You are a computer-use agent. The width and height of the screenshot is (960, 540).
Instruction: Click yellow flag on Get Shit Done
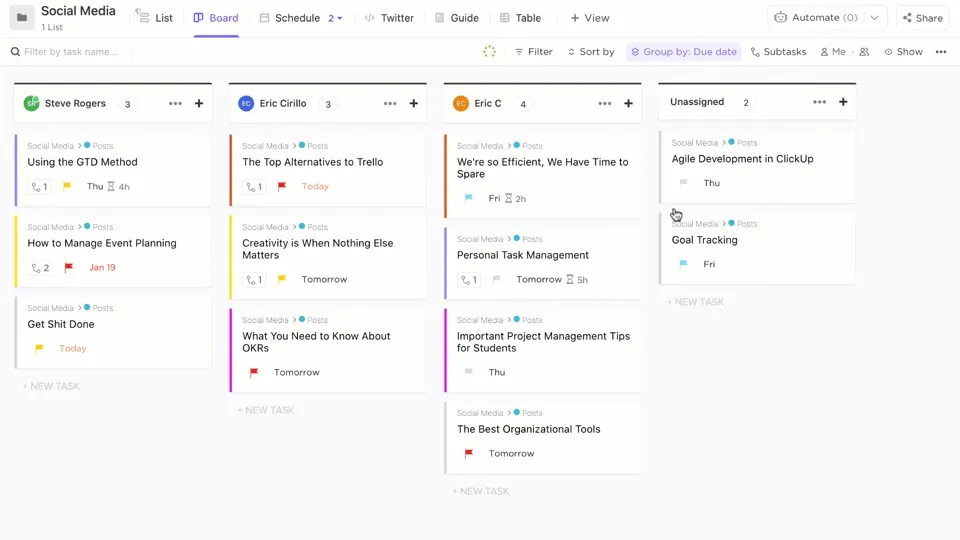[x=39, y=348]
